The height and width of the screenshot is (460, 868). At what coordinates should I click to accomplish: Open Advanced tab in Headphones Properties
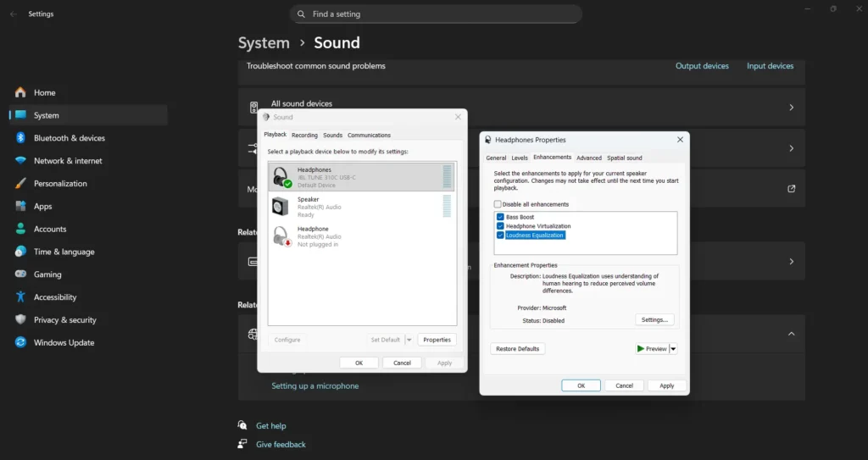coord(589,158)
